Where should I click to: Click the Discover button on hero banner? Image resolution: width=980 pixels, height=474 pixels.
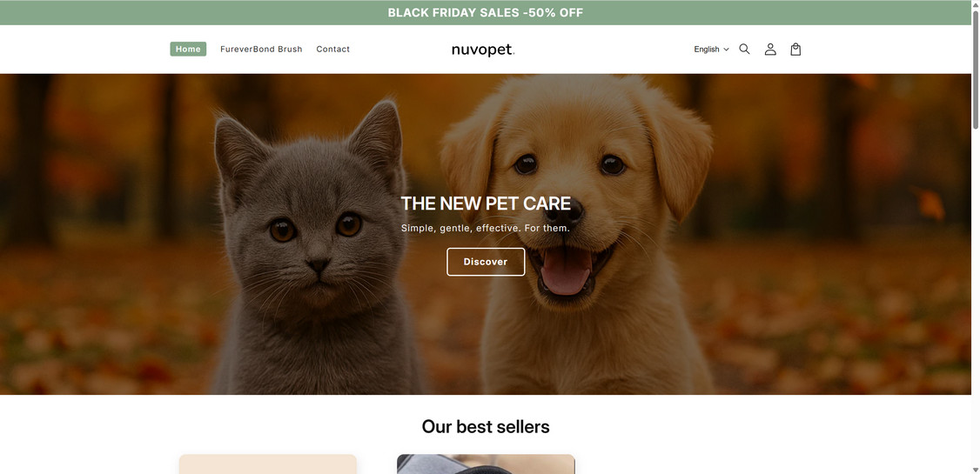click(486, 262)
